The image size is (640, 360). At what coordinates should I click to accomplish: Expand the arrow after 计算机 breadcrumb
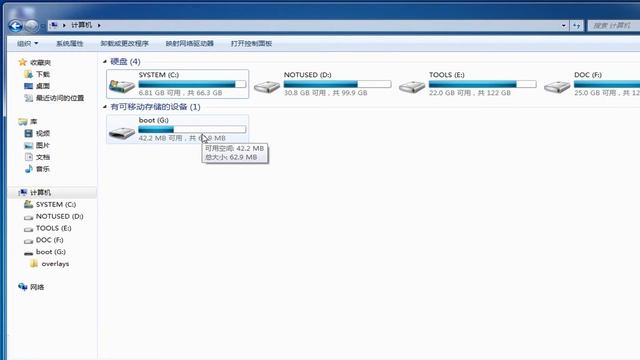(x=99, y=25)
